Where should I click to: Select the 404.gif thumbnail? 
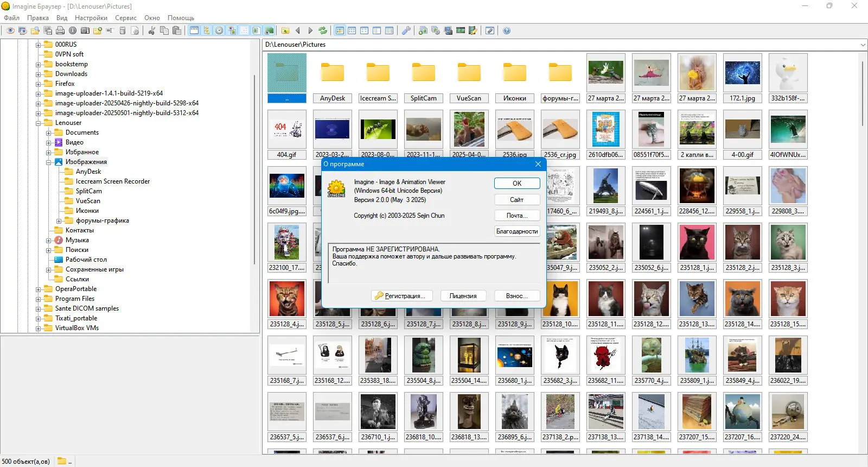click(x=287, y=135)
